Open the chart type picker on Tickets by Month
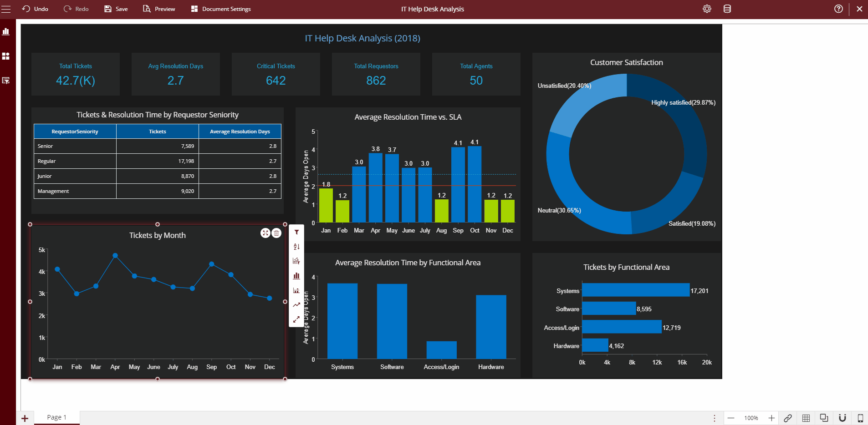This screenshot has width=868, height=425. pyautogui.click(x=296, y=276)
